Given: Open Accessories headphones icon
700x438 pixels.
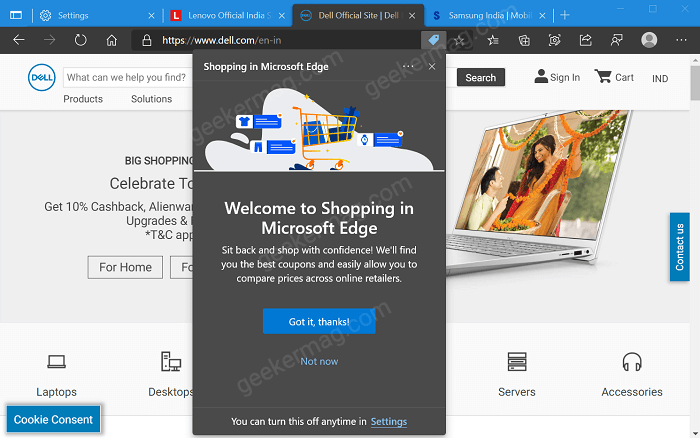Looking at the screenshot, I should pyautogui.click(x=632, y=362).
